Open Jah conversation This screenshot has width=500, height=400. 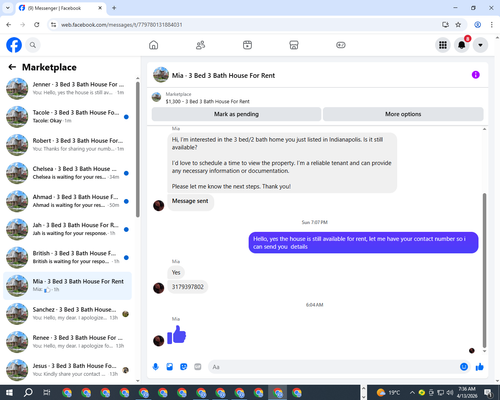(x=67, y=229)
